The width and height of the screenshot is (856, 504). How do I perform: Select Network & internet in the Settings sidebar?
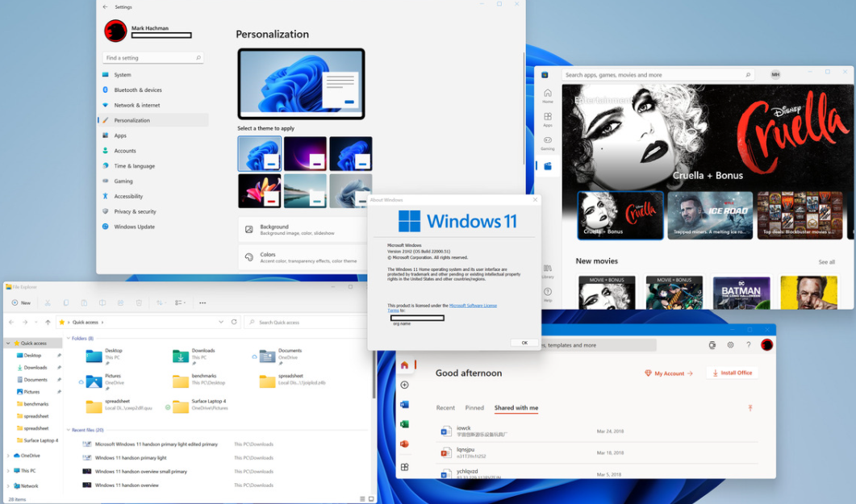[153, 106]
